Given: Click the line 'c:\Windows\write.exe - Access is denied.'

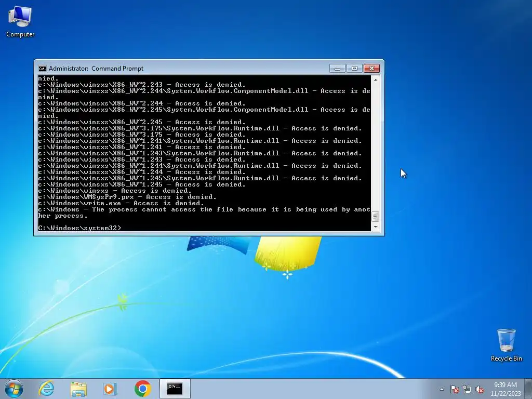Looking at the screenshot, I should (121, 203).
